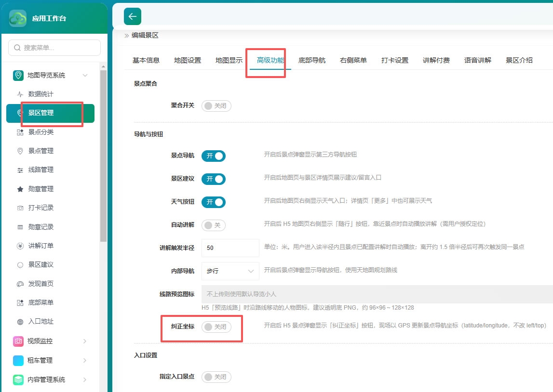Click the green back arrow button

coord(133,16)
